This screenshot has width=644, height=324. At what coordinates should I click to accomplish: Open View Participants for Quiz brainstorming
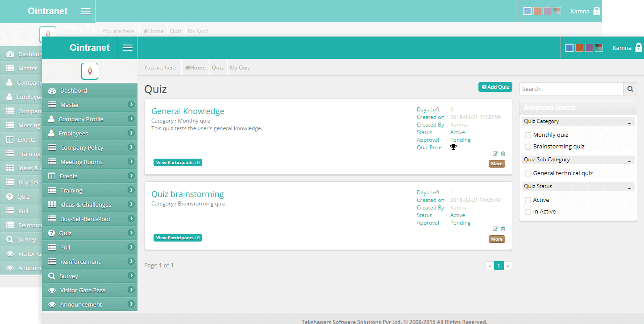[x=178, y=238]
